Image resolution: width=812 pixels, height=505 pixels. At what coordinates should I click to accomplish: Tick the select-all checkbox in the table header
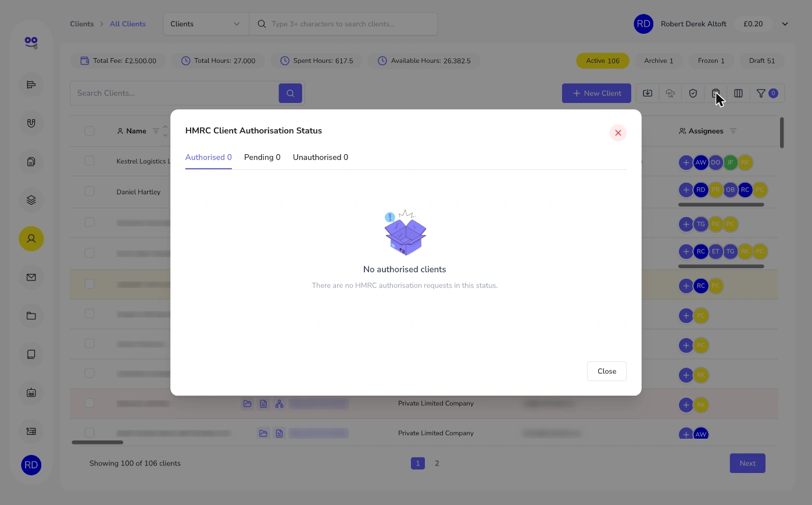click(90, 131)
